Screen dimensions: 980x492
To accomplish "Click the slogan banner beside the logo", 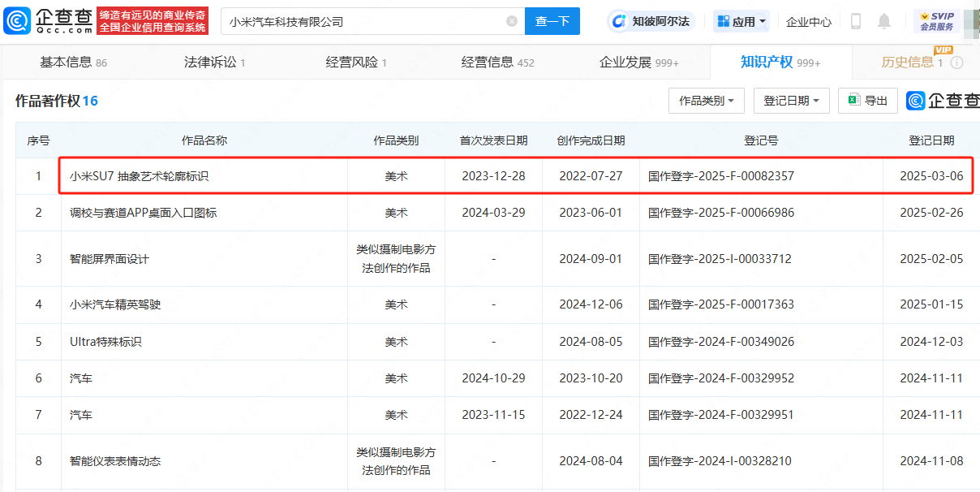I will click(153, 21).
